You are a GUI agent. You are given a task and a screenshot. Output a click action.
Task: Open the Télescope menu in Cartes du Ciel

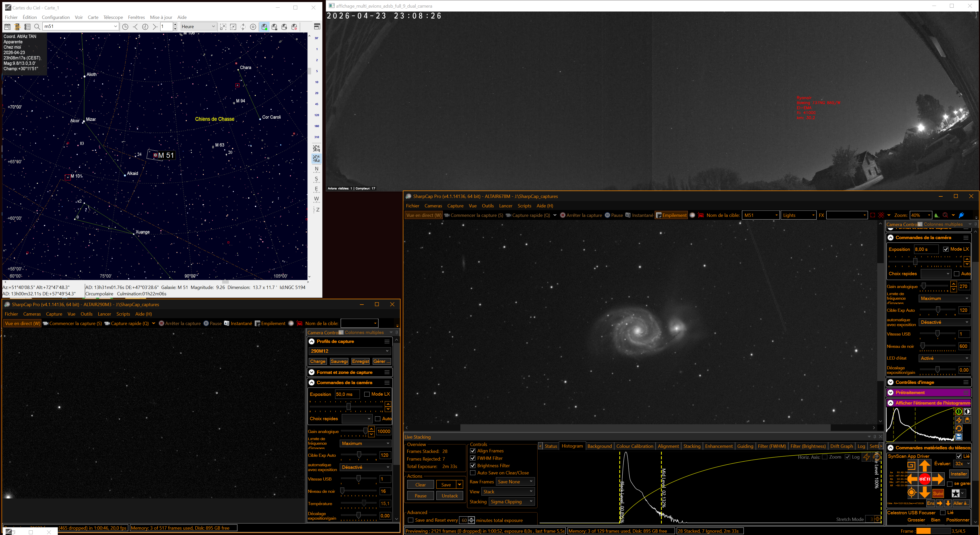coord(113,17)
